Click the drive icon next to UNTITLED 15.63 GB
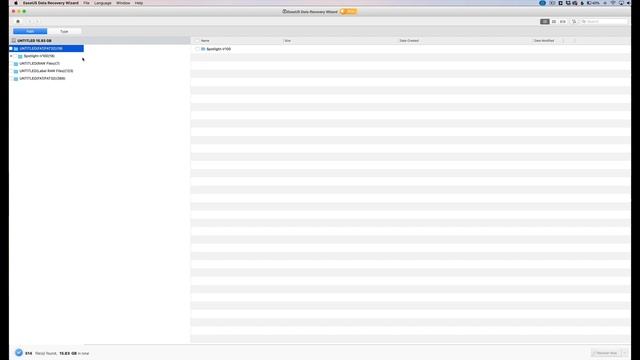Screen dimensions: 640x360 coord(14,41)
